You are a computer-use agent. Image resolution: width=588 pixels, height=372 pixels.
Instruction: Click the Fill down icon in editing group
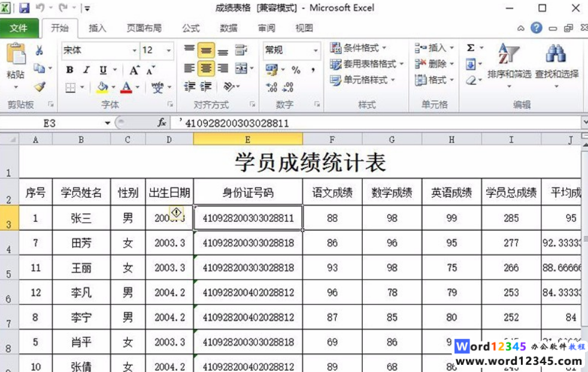471,64
